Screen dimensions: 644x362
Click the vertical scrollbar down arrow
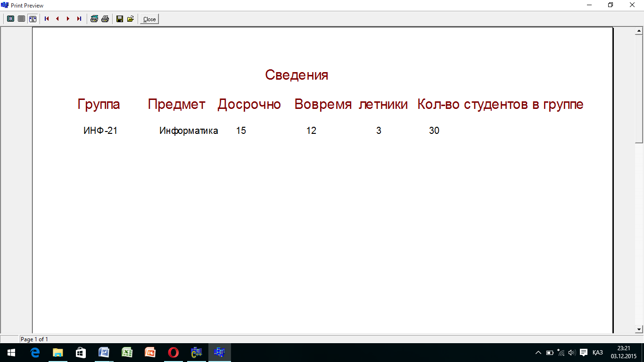(639, 329)
